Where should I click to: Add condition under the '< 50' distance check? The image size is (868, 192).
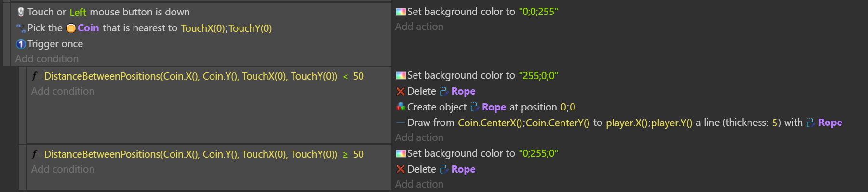[63, 91]
